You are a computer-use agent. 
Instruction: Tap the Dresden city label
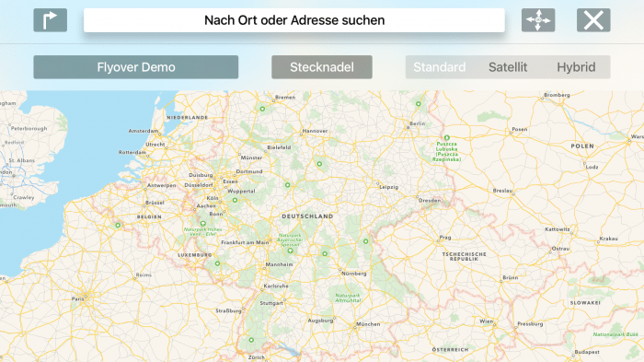pyautogui.click(x=430, y=201)
